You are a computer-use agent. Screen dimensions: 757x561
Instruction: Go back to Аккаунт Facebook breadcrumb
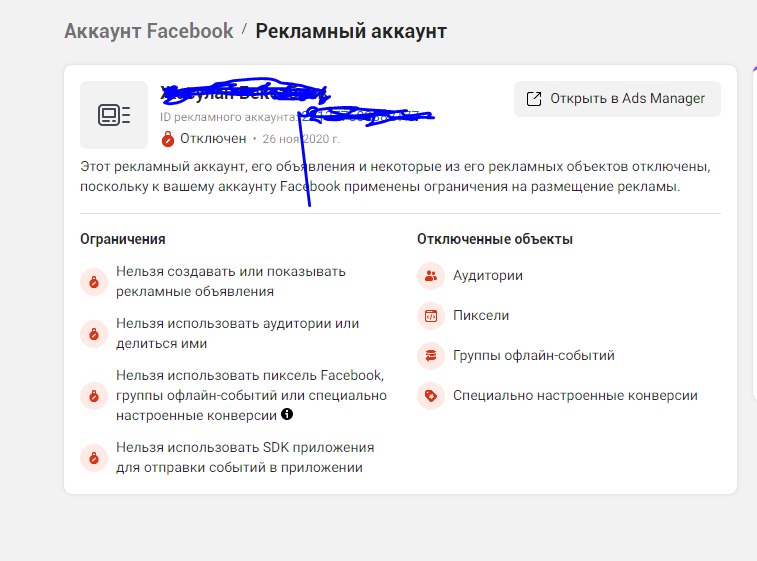[x=149, y=31]
